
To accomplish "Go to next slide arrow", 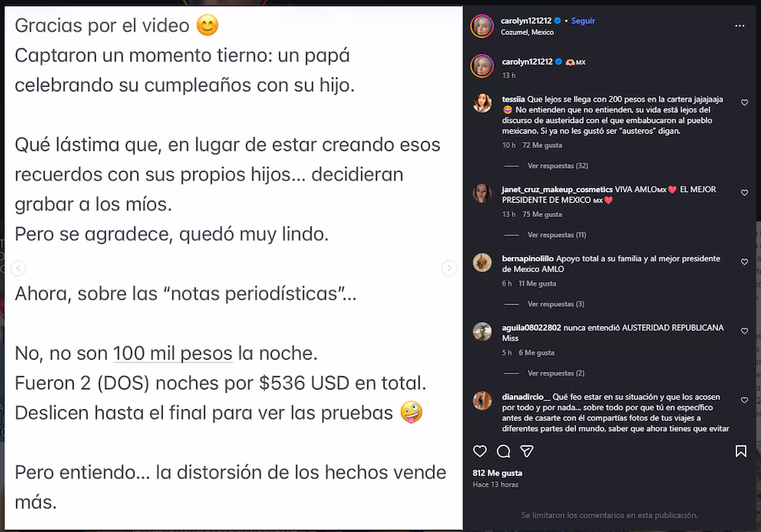I will [449, 268].
